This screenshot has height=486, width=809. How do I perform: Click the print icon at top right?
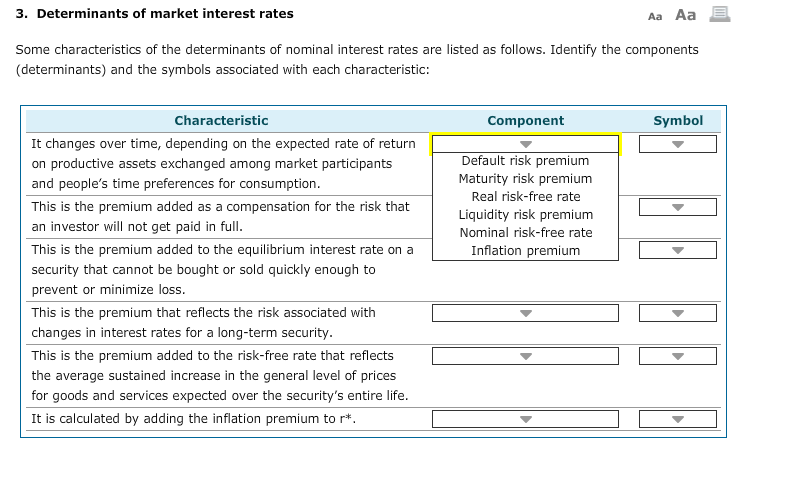718,14
